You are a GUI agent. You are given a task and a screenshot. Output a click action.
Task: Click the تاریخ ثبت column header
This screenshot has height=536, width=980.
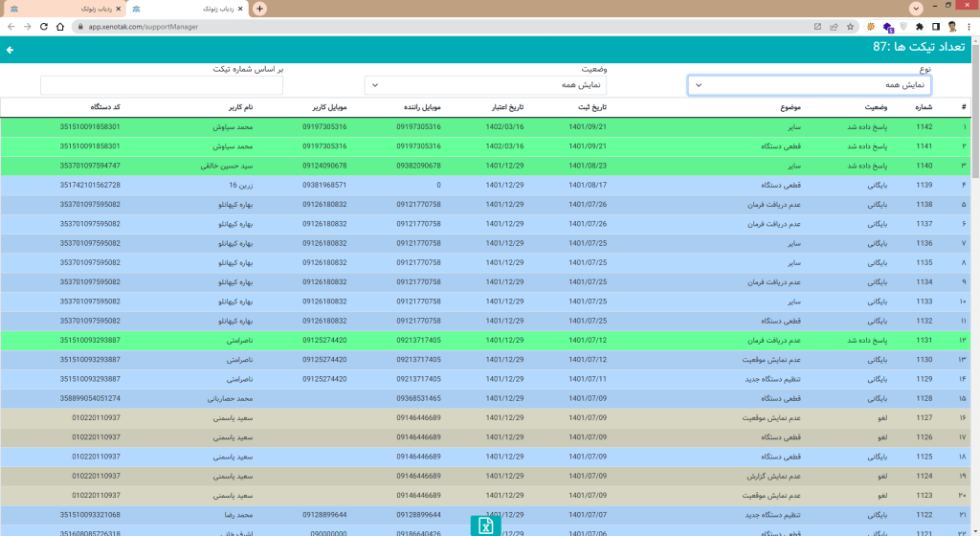pyautogui.click(x=589, y=106)
